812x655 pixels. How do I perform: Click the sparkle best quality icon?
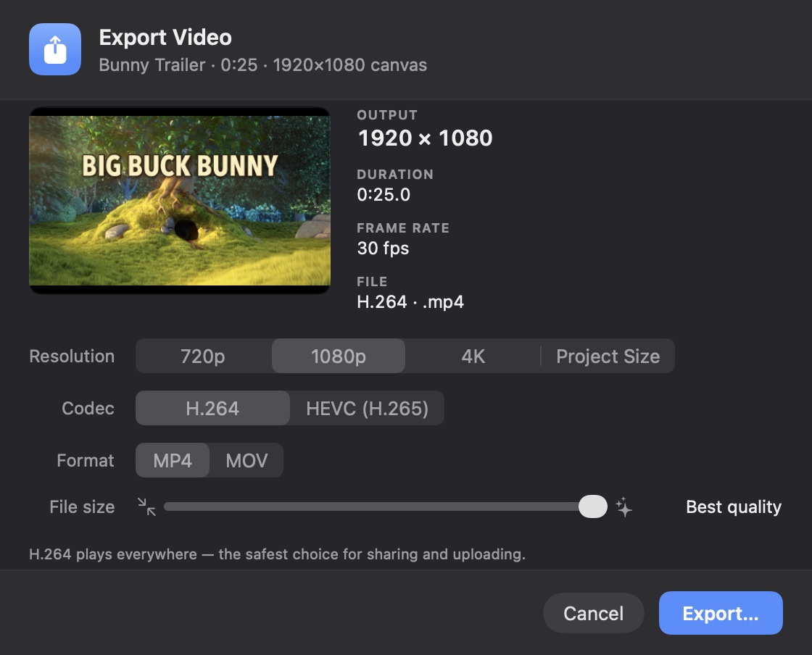coord(624,506)
